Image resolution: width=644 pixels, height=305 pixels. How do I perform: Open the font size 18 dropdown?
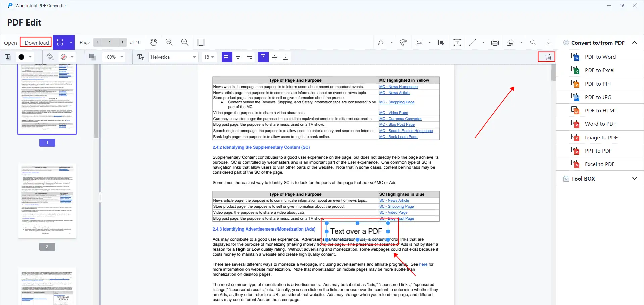pos(209,57)
